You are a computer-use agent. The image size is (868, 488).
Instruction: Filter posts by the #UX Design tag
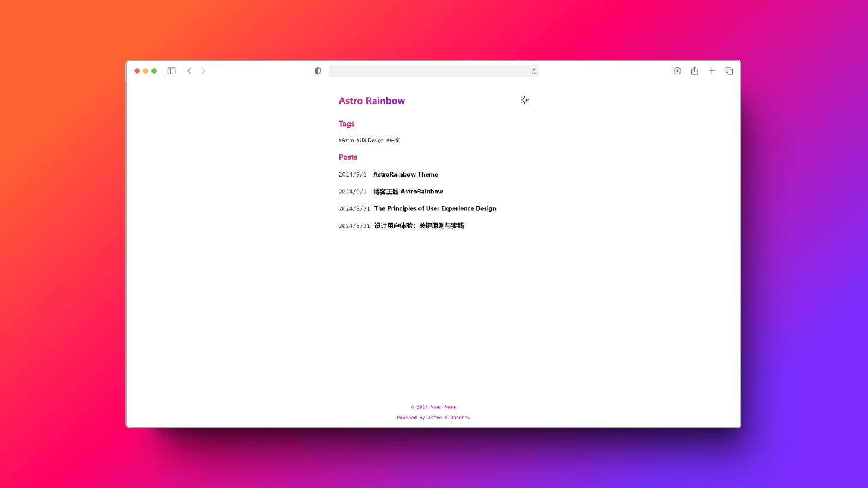tap(370, 140)
